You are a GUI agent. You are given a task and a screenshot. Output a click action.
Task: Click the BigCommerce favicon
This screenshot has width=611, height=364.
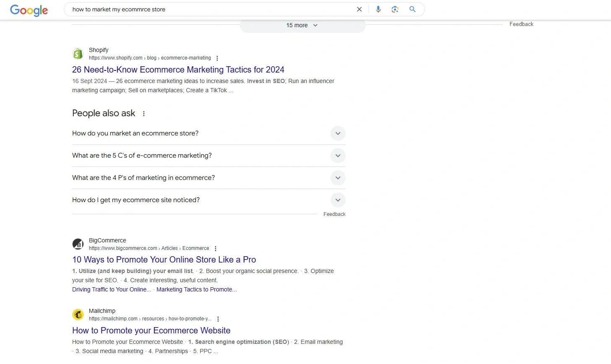click(78, 244)
